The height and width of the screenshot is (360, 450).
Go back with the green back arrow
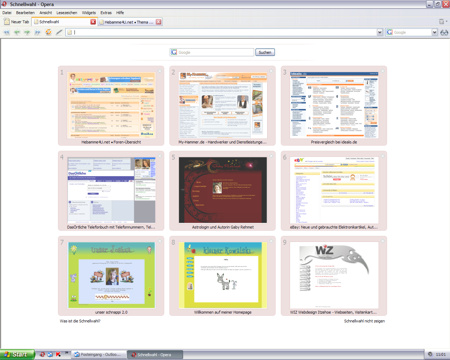pos(17,32)
